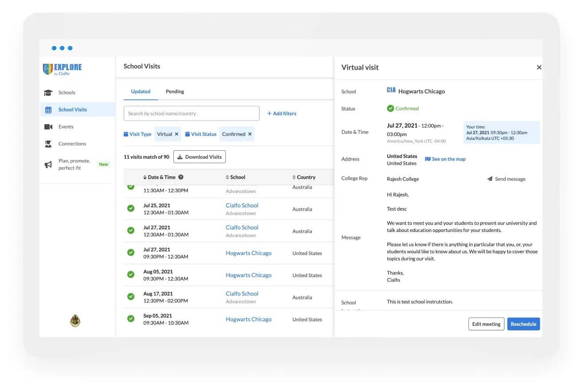Click the Reschedule button
The height and width of the screenshot is (392, 585).
coord(523,324)
